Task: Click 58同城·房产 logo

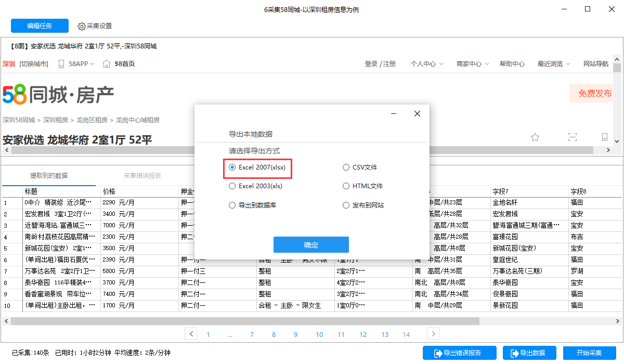Action: pos(58,95)
